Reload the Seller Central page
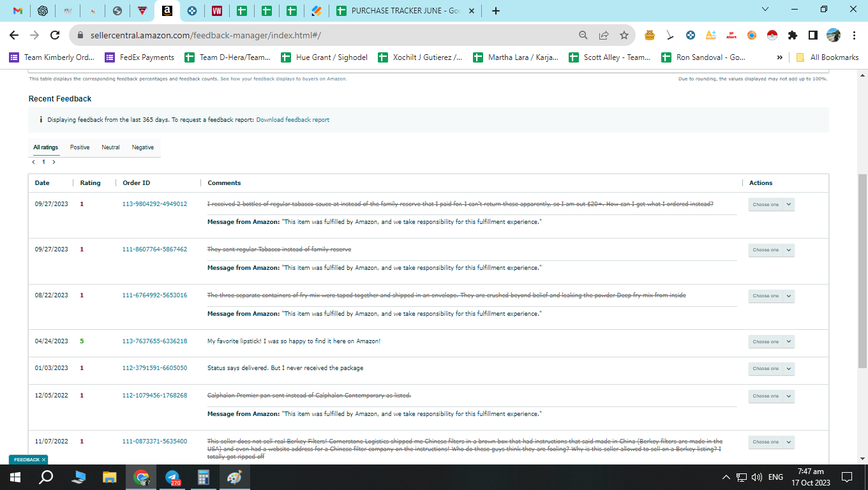 click(55, 35)
